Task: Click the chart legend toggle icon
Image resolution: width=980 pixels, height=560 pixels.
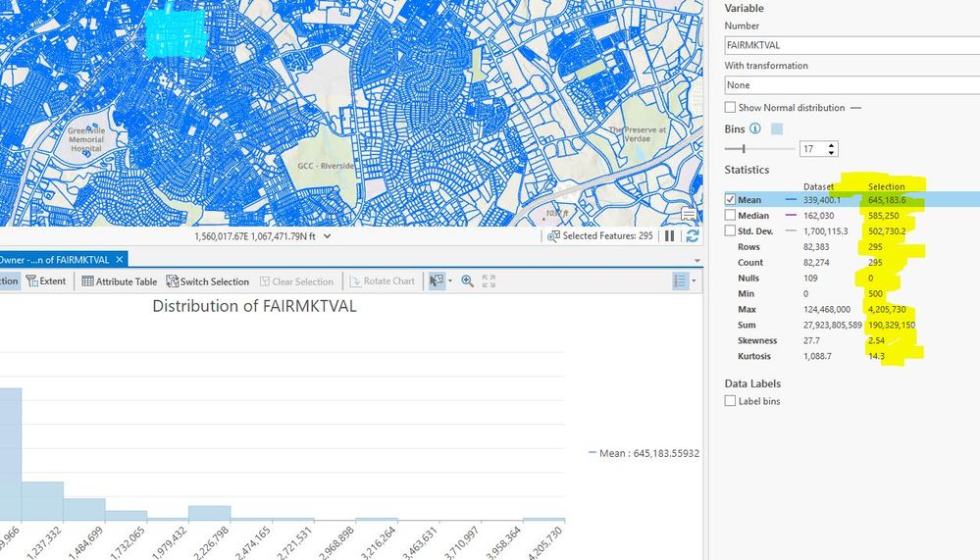Action: (681, 281)
